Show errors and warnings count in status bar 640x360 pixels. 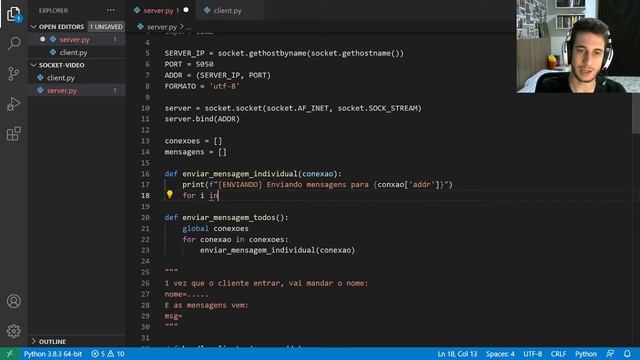pos(108,354)
